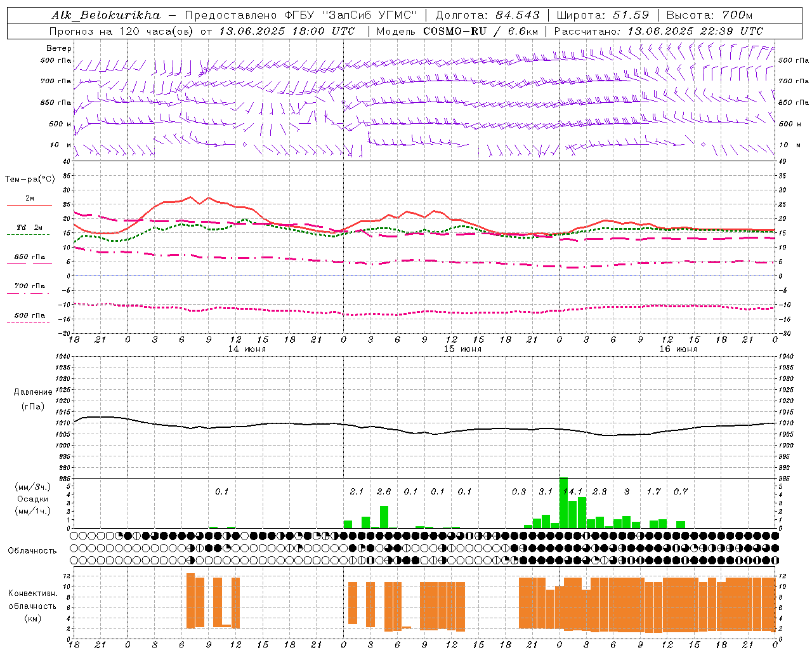Click the model name COSMO-RU / 6.6км

[480, 31]
